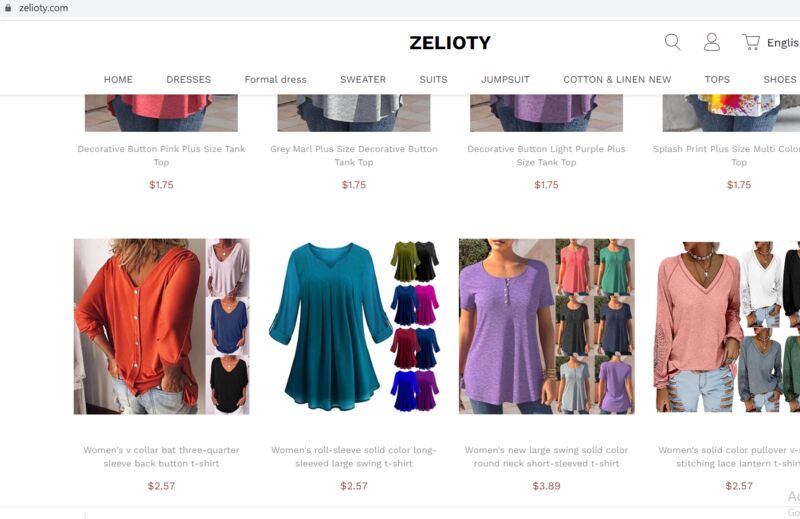Image resolution: width=800 pixels, height=519 pixels.
Task: Open the TOPS category
Action: coord(717,80)
